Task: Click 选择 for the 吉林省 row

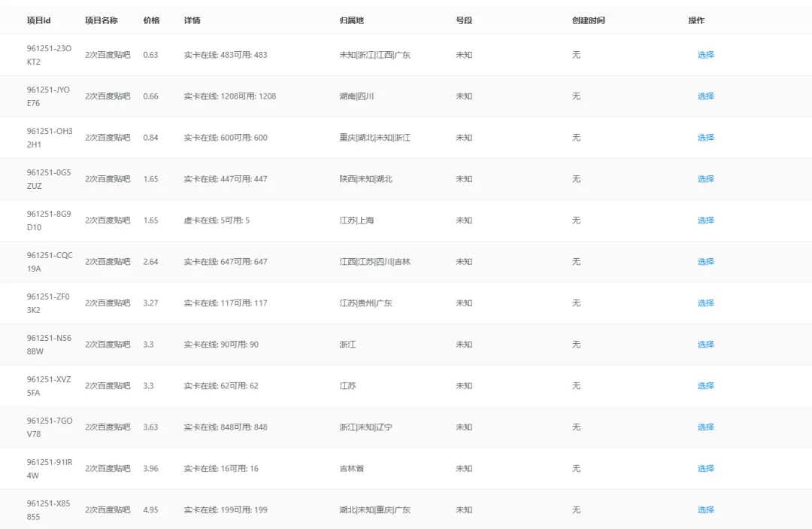Action: [x=705, y=469]
